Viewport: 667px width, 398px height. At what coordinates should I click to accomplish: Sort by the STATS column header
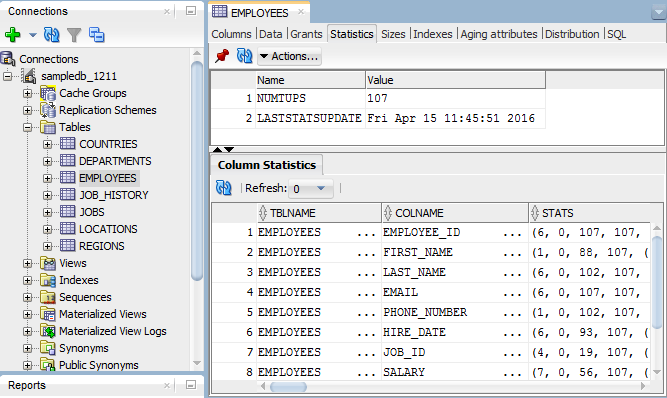[590, 213]
